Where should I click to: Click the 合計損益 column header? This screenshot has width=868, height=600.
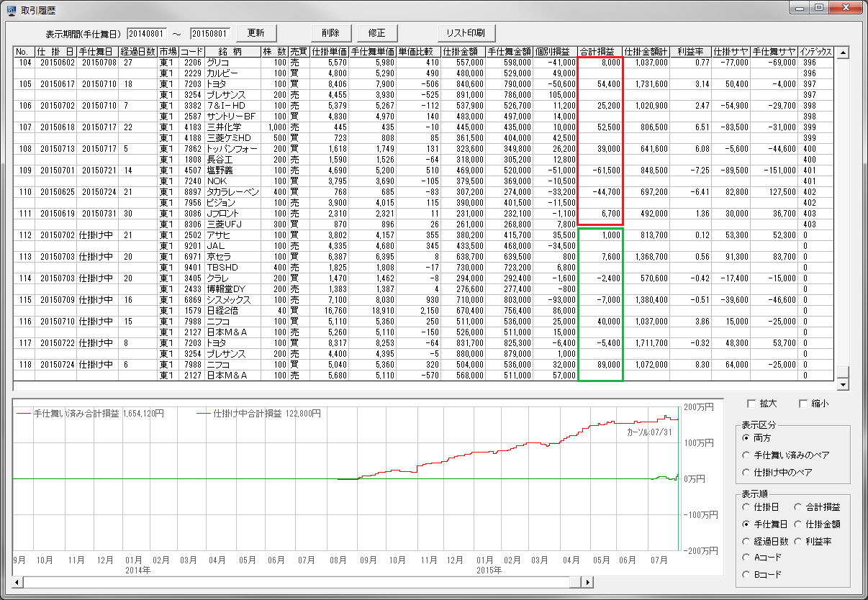click(600, 52)
